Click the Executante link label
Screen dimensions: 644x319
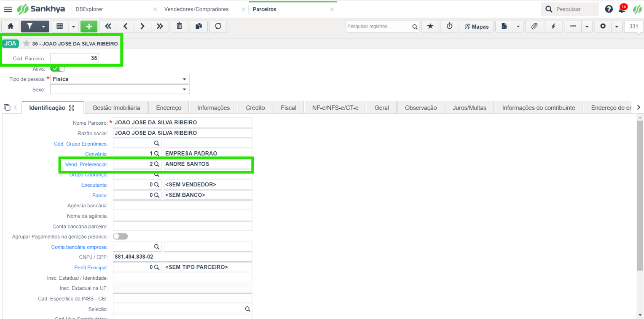95,185
